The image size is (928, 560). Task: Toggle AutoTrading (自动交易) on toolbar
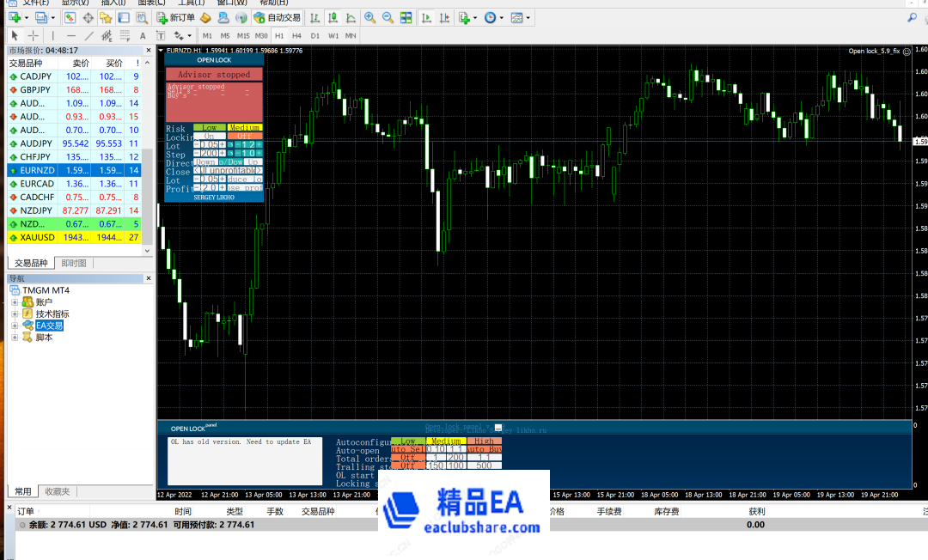point(275,17)
